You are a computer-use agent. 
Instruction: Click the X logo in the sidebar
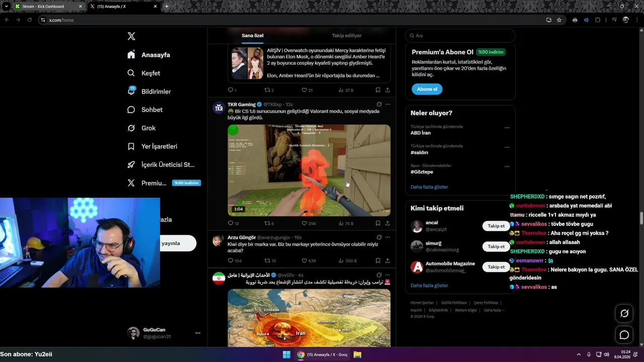(x=131, y=36)
